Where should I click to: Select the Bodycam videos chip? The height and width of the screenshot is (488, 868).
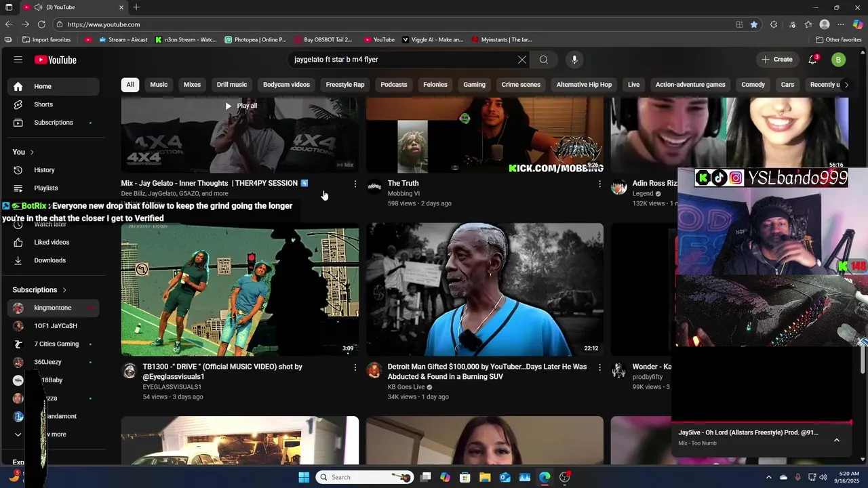286,85
